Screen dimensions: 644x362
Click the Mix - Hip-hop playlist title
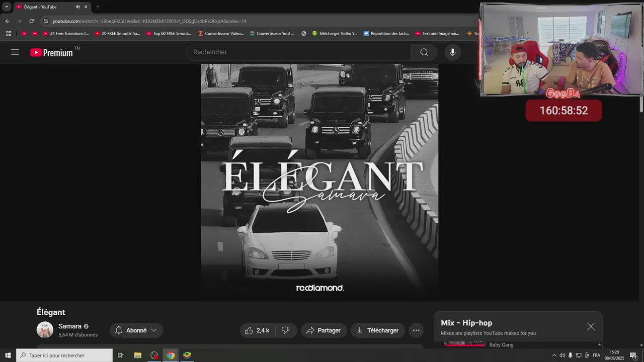[x=466, y=323]
